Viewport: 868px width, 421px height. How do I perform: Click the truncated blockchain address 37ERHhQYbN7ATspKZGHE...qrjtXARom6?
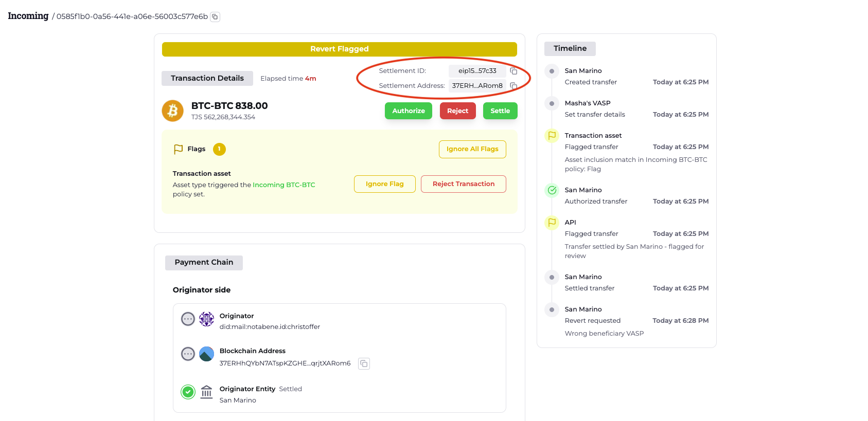point(285,363)
